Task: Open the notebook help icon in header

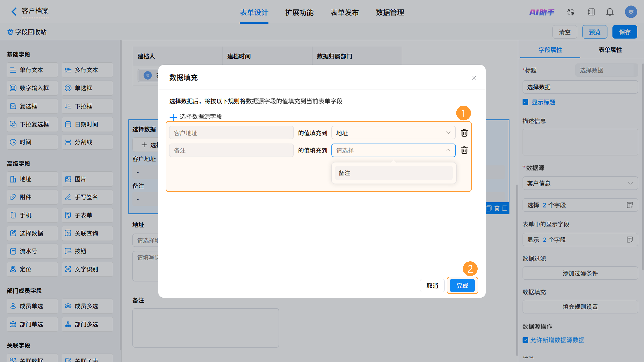Action: point(591,12)
